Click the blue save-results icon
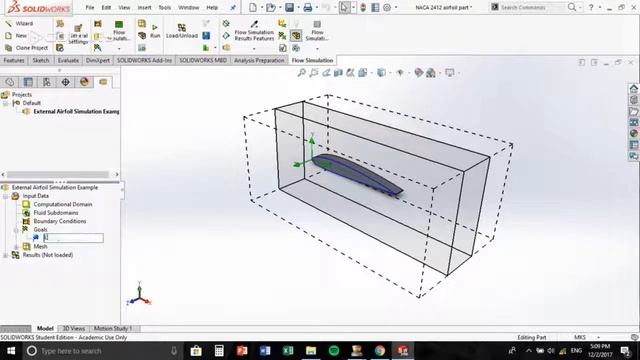Image resolution: width=640 pixels, height=360 pixels. pyautogui.click(x=206, y=36)
